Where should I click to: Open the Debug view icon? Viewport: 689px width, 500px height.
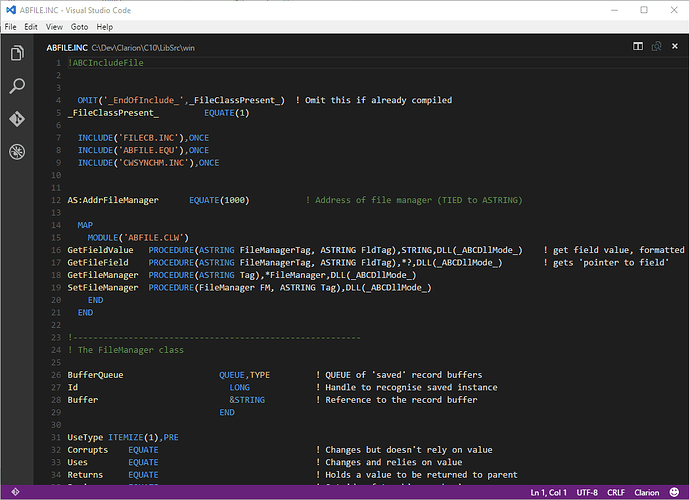(17, 152)
